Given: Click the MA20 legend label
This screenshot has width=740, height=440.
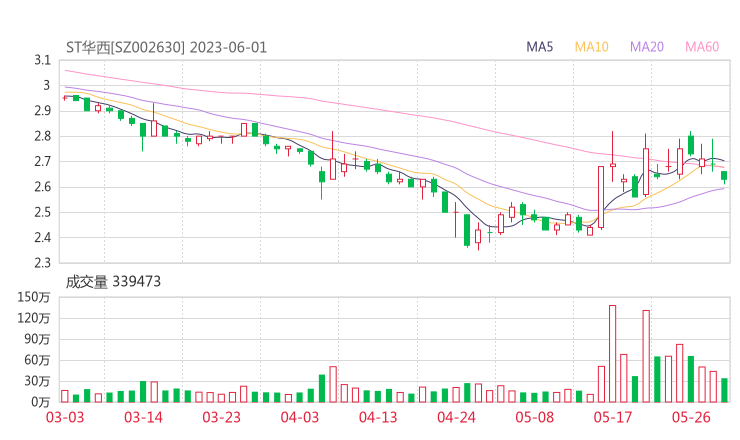Looking at the screenshot, I should [647, 47].
